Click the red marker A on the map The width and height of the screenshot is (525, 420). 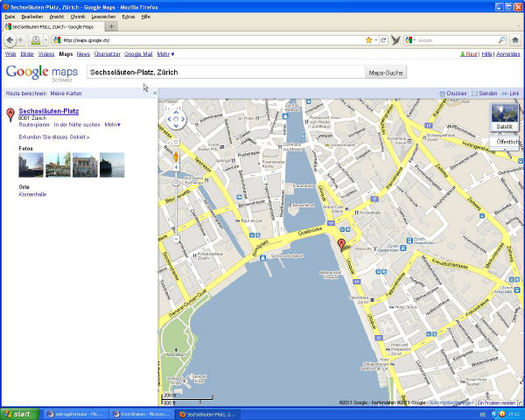(341, 244)
